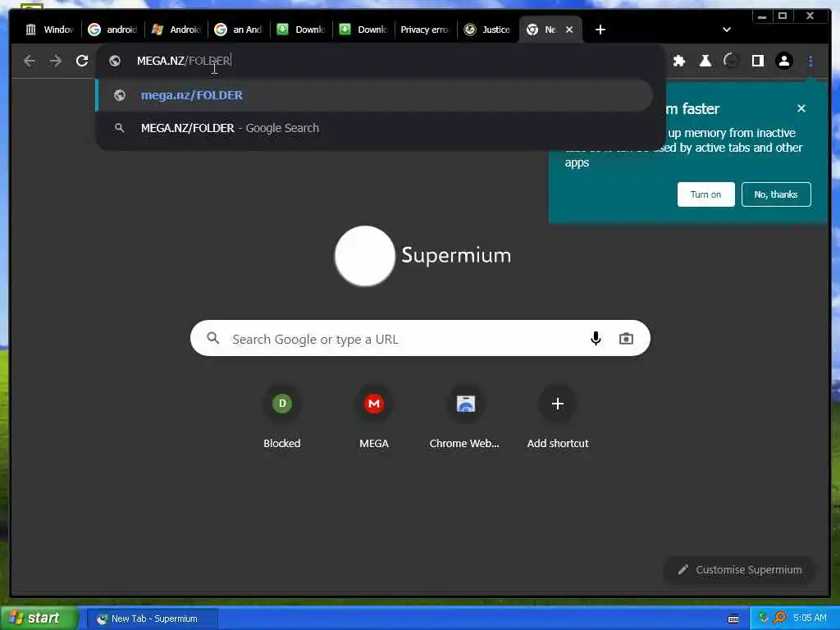This screenshot has height=630, width=840.
Task: Open the user profile avatar
Action: coord(784,61)
